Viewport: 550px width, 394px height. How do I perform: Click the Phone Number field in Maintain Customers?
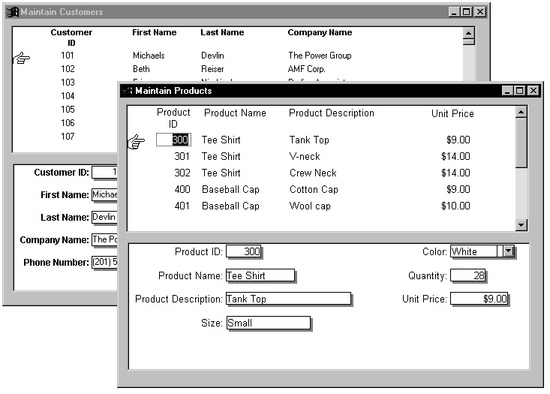104,262
